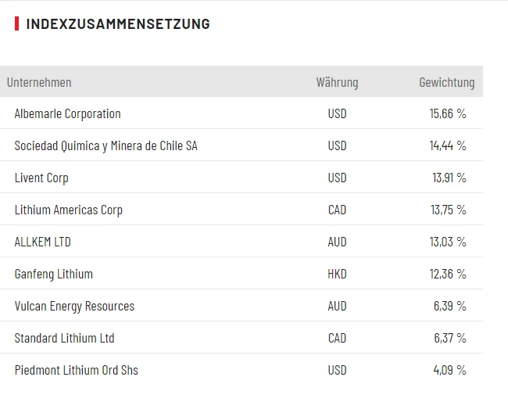Select the 13,03 % weighting of ALLKEM
Screen dimensions: 508x420
[x=448, y=242]
